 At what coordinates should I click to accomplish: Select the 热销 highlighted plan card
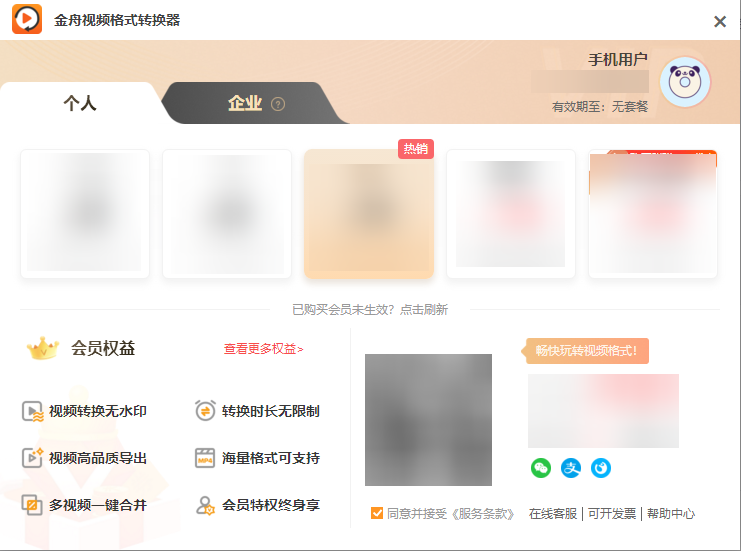pos(369,214)
